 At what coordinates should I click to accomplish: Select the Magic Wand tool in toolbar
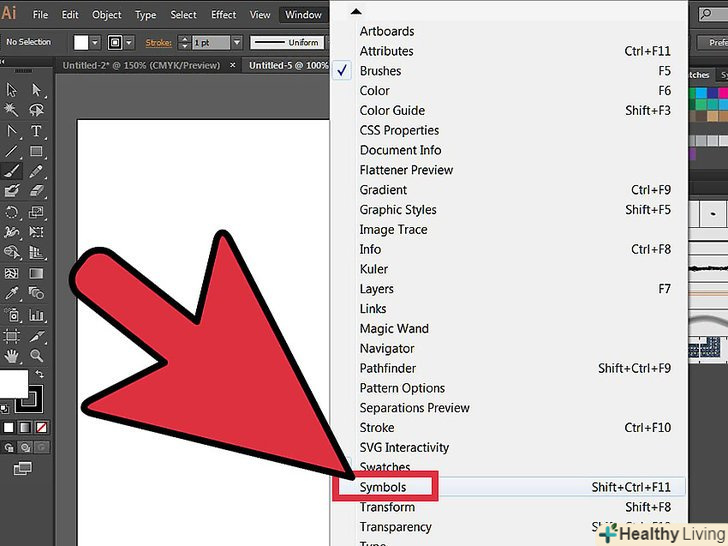point(12,110)
